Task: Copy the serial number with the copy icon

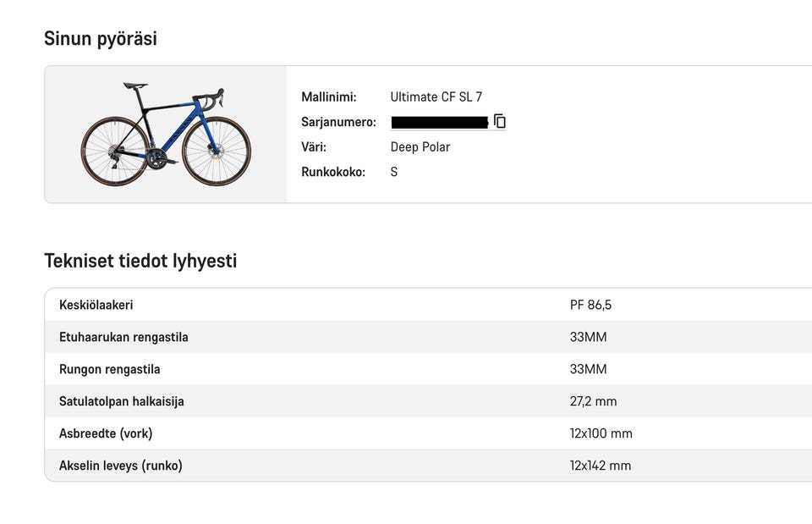Action: [500, 122]
